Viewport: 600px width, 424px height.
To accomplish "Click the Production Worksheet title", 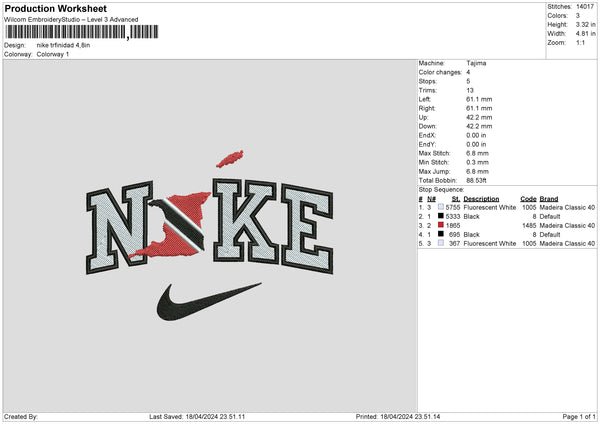I will [55, 8].
